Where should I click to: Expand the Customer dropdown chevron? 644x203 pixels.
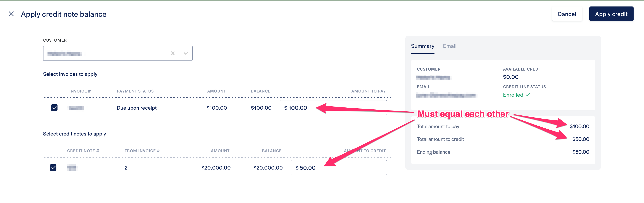pyautogui.click(x=186, y=53)
